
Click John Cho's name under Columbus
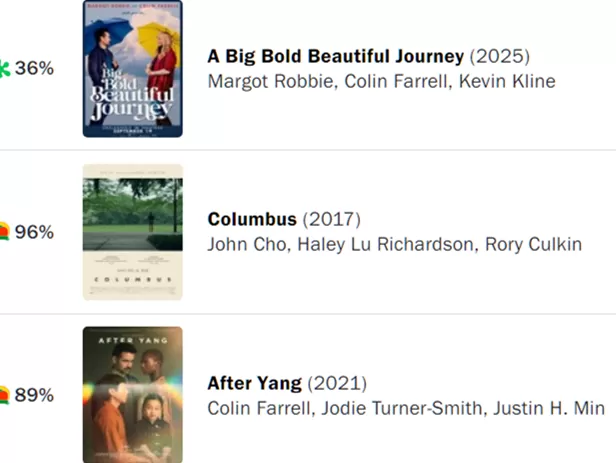(x=246, y=245)
